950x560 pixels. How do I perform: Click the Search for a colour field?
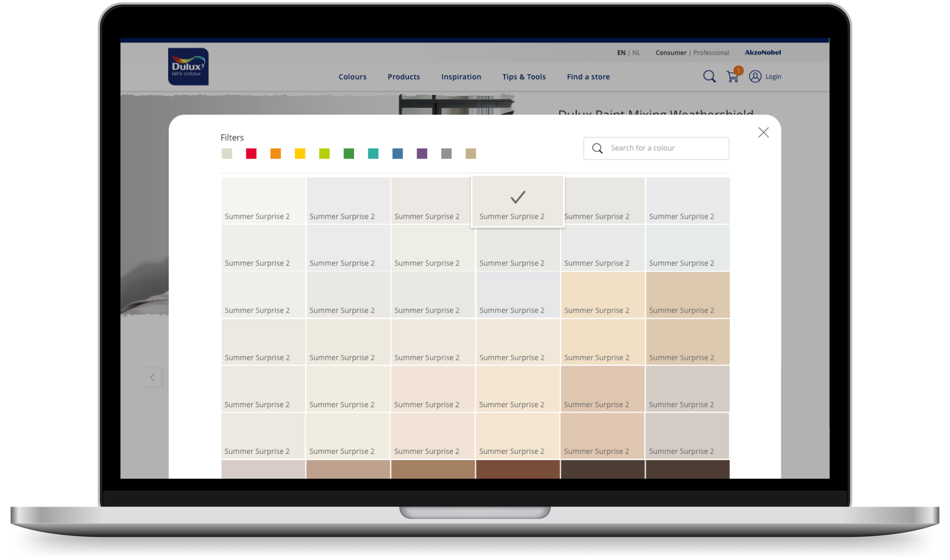pos(657,148)
